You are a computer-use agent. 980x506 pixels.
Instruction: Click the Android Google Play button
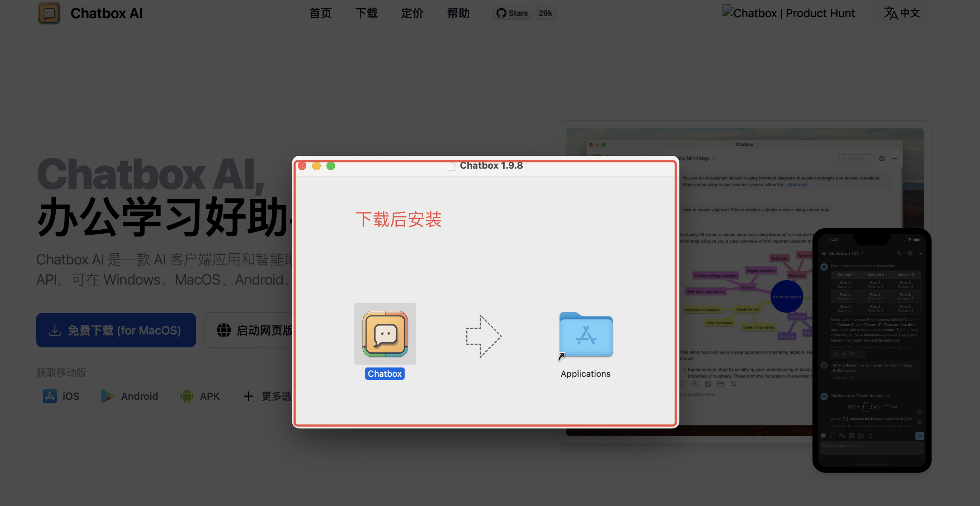[131, 396]
